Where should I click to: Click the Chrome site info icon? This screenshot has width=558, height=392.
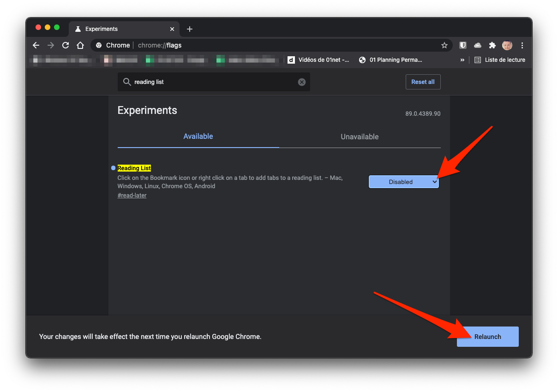99,45
